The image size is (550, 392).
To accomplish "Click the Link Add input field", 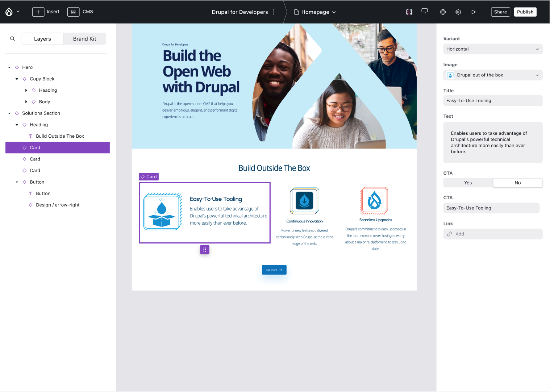I will point(493,234).
